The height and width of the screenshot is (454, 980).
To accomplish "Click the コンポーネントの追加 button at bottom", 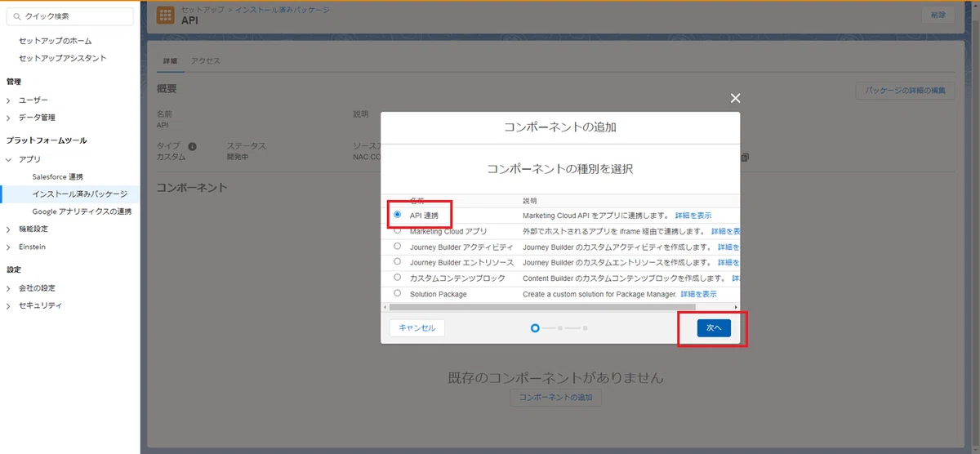I will coord(556,398).
